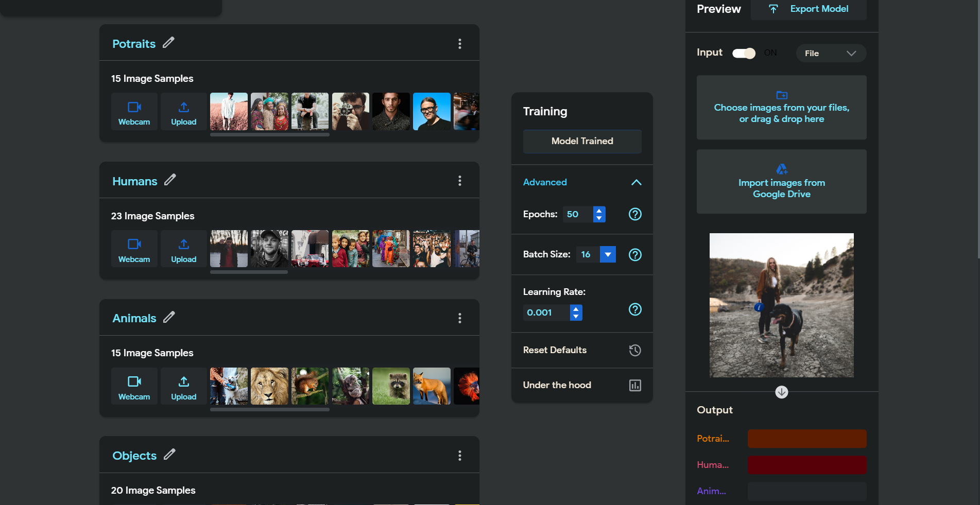Viewport: 980px width, 505px height.
Task: Select the fox thumbnail in Animals
Action: pyautogui.click(x=432, y=386)
